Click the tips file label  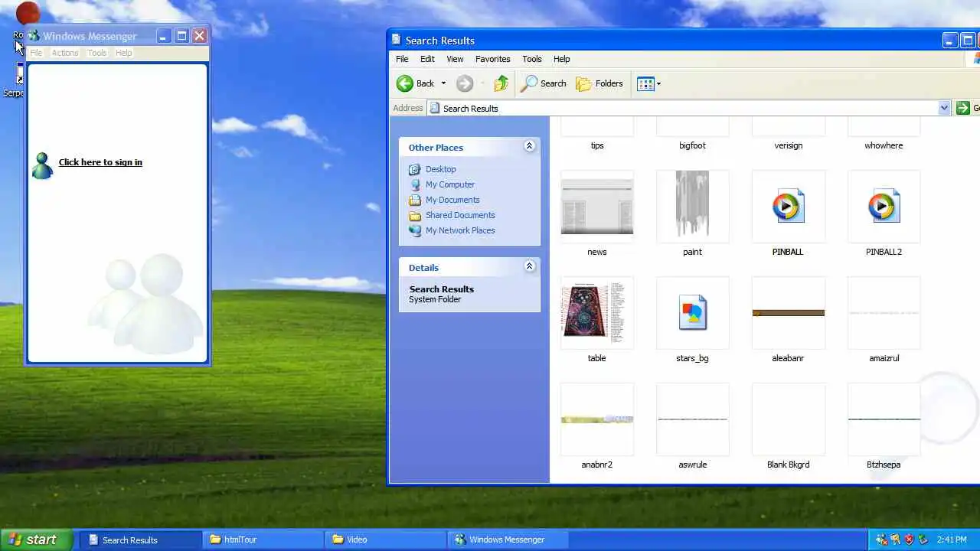[597, 145]
